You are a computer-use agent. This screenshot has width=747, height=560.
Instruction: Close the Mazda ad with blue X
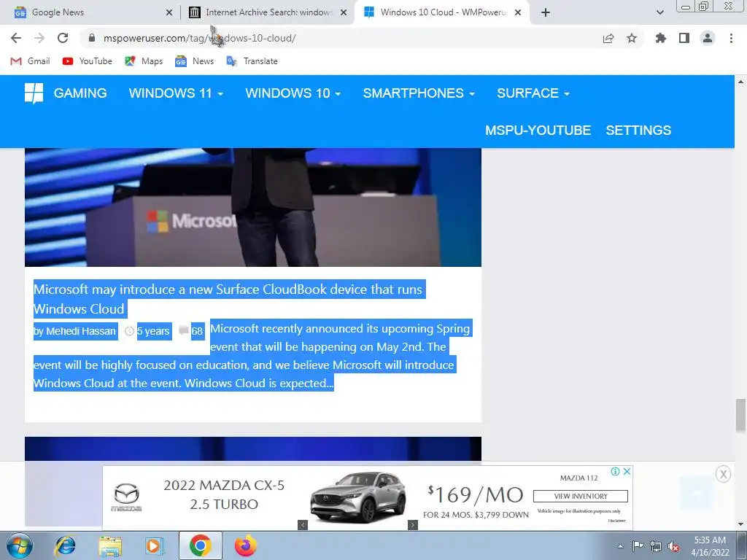pyautogui.click(x=627, y=472)
